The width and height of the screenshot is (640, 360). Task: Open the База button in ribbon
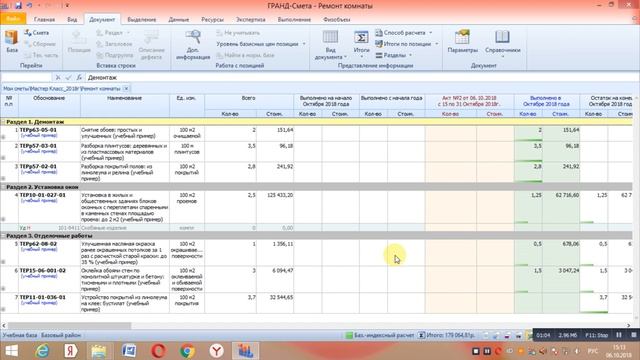12,41
